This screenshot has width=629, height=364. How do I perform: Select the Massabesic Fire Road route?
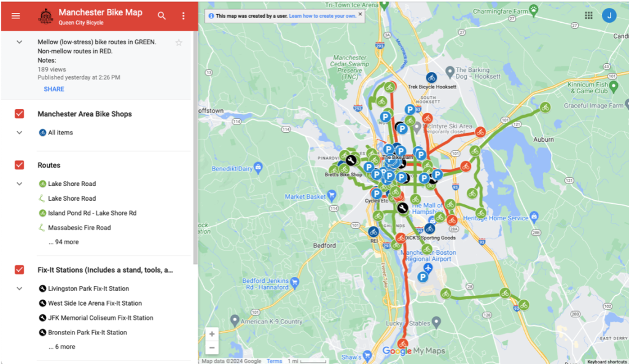(74, 228)
